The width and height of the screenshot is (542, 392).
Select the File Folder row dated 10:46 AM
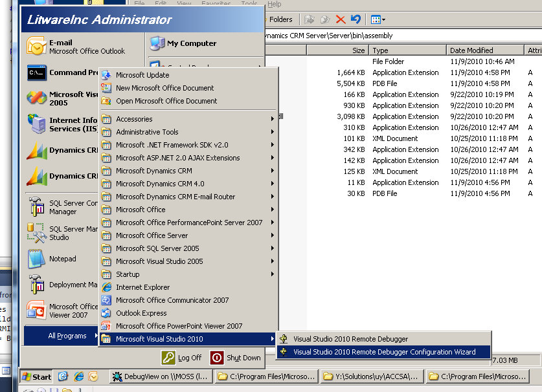tap(403, 61)
